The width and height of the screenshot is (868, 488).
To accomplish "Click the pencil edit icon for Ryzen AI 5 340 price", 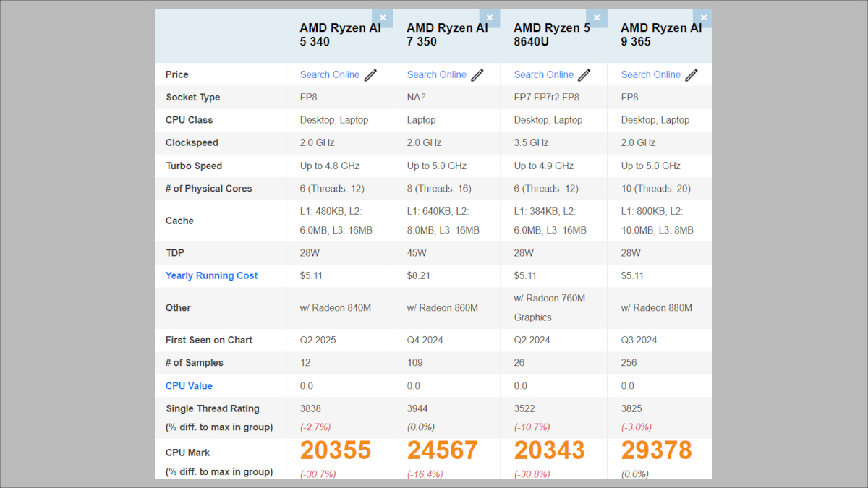I will pos(370,74).
